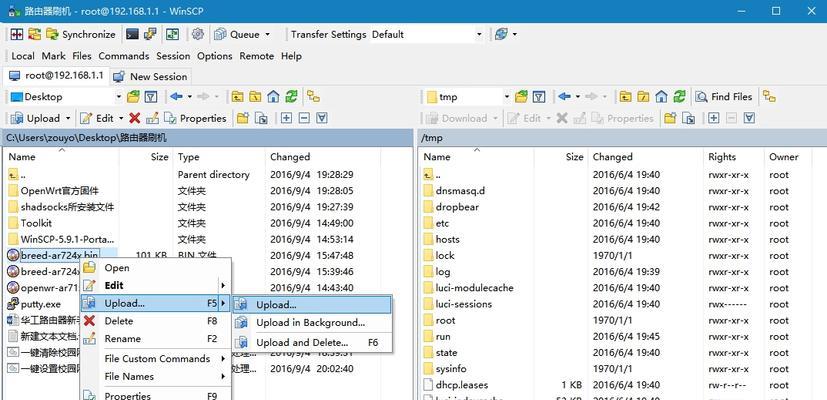This screenshot has width=827, height=400.
Task: Click remote panel Open Directory icon
Action: [521, 97]
